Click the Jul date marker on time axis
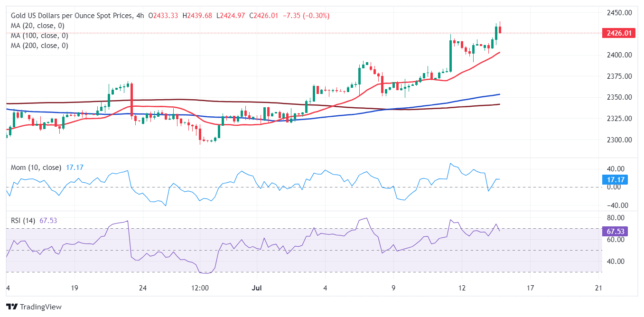644x317 pixels. (256, 288)
